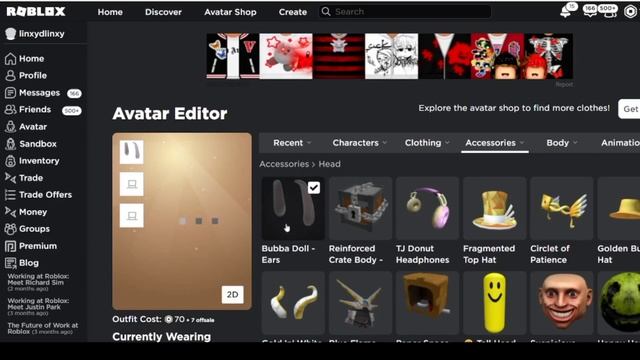Select the smiling face head item

pyautogui.click(x=562, y=303)
